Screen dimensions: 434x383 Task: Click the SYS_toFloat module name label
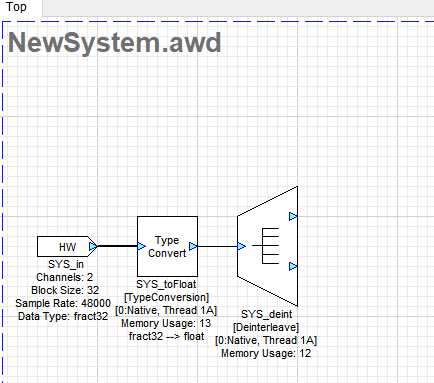pyautogui.click(x=166, y=284)
